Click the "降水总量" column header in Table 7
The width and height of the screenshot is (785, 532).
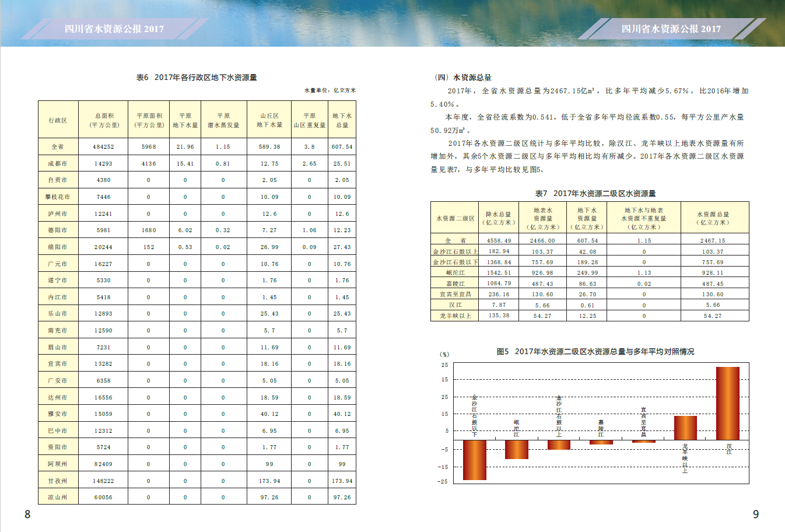(x=498, y=218)
